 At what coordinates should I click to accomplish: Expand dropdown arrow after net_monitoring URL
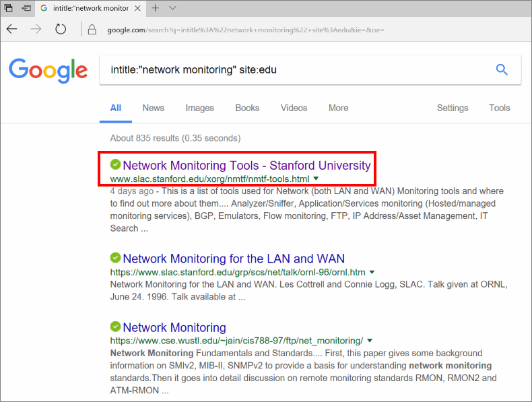pyautogui.click(x=370, y=341)
